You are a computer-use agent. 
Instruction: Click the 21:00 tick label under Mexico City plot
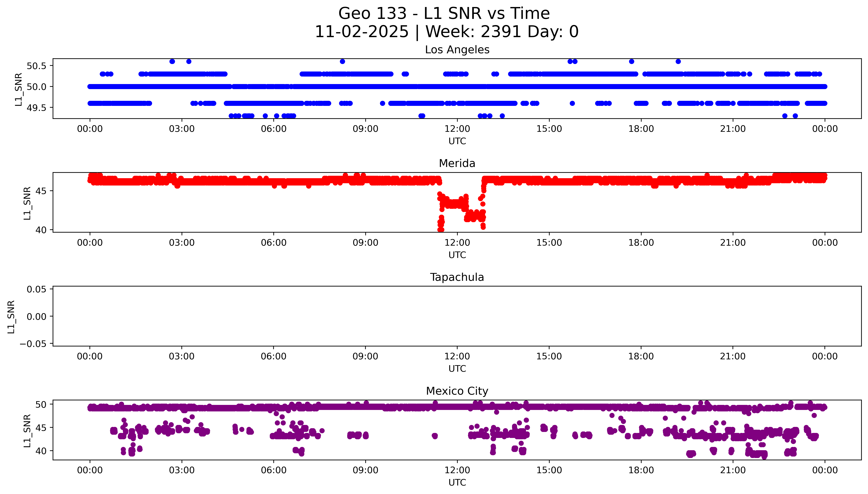pos(733,470)
